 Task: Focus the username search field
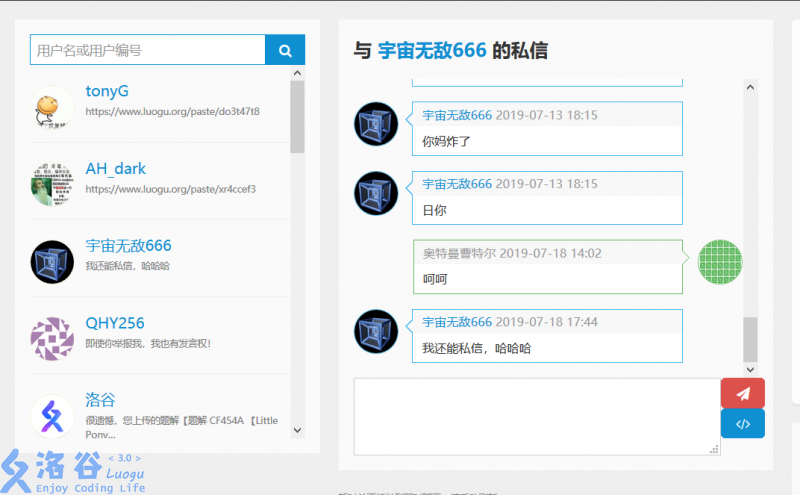point(148,50)
